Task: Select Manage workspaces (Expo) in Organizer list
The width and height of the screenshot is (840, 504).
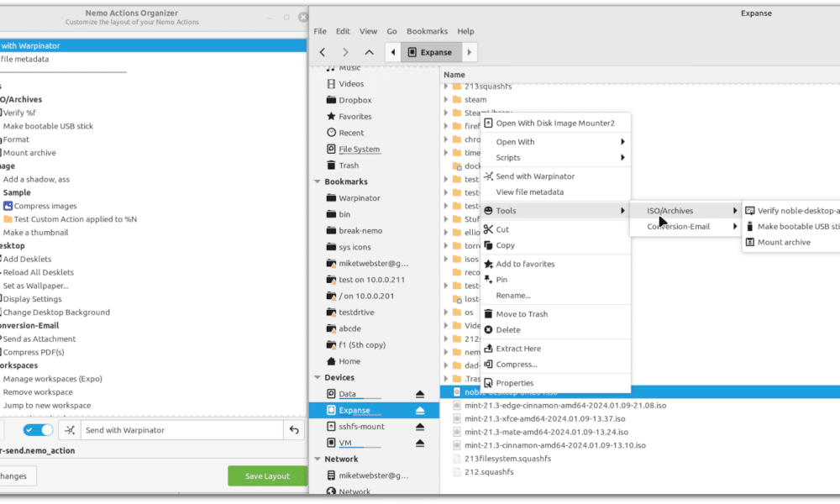Action: [x=52, y=379]
